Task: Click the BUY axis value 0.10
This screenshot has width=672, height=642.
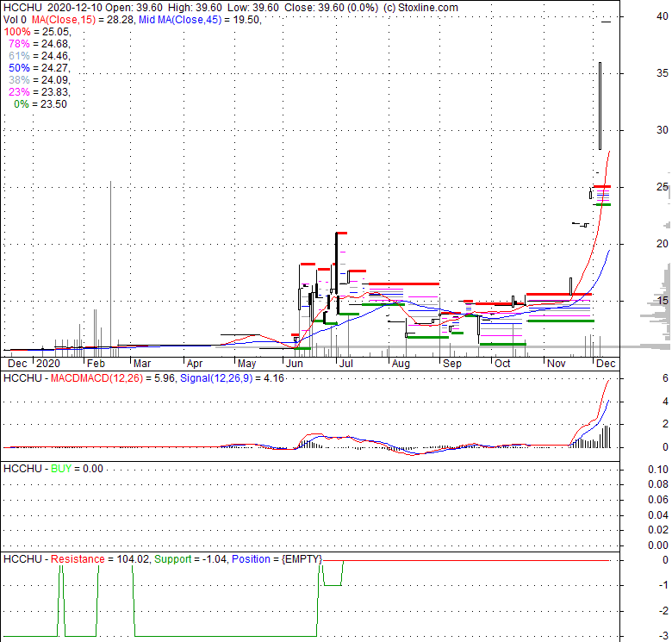Action: tap(658, 470)
